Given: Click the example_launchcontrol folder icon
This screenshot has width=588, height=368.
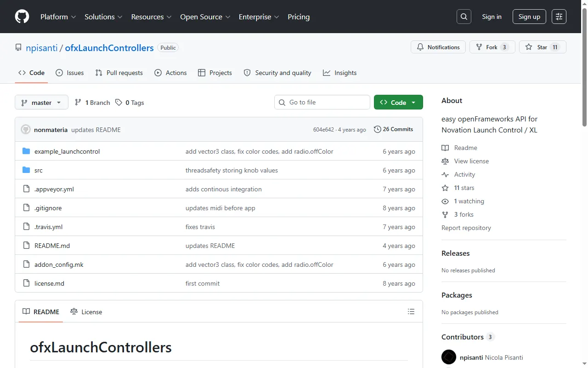Looking at the screenshot, I should point(26,151).
